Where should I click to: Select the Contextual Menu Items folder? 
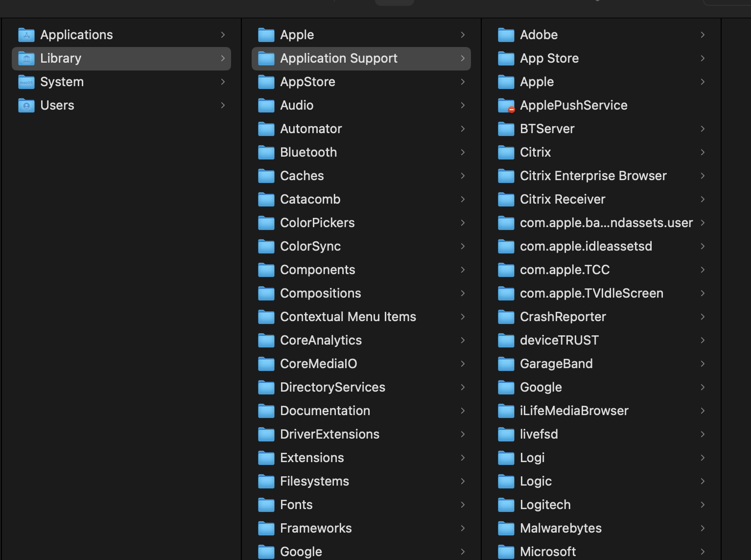[348, 317]
